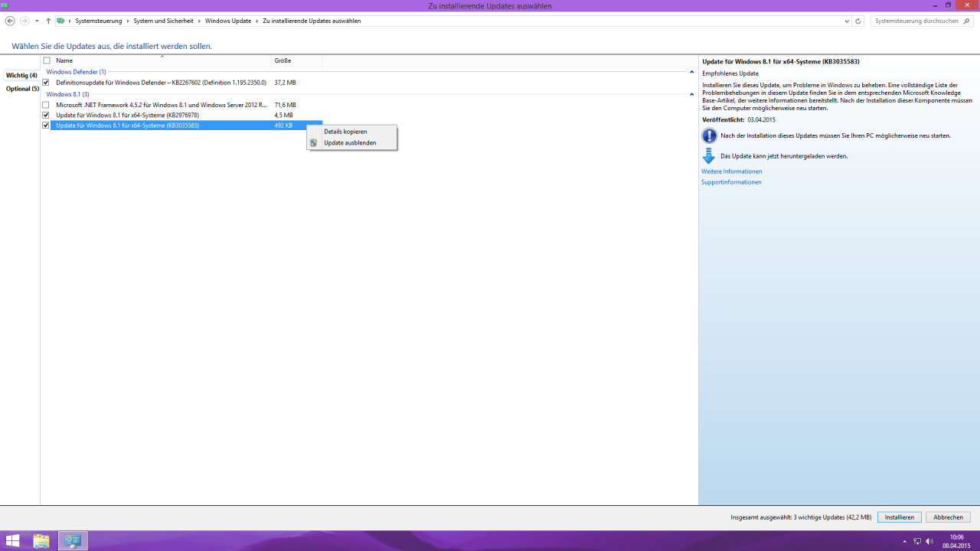Viewport: 980px width, 551px height.
Task: Open the recent locations dropdown arrow
Action: [38, 21]
